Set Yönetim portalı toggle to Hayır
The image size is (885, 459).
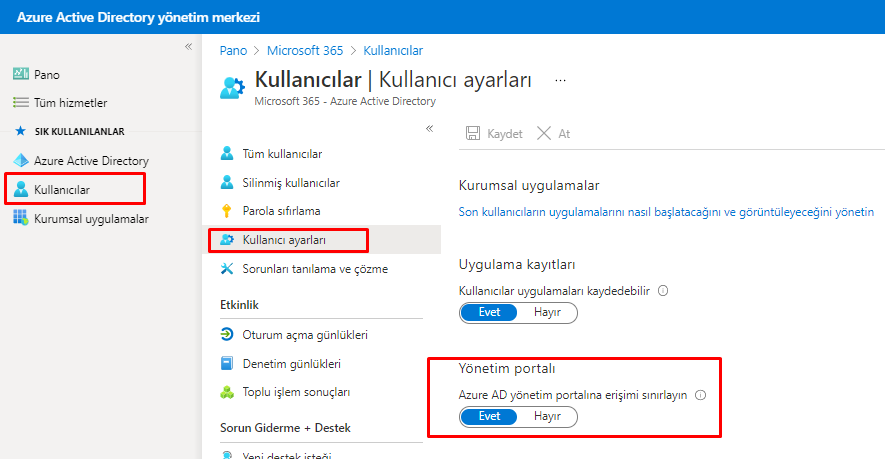coord(547,416)
